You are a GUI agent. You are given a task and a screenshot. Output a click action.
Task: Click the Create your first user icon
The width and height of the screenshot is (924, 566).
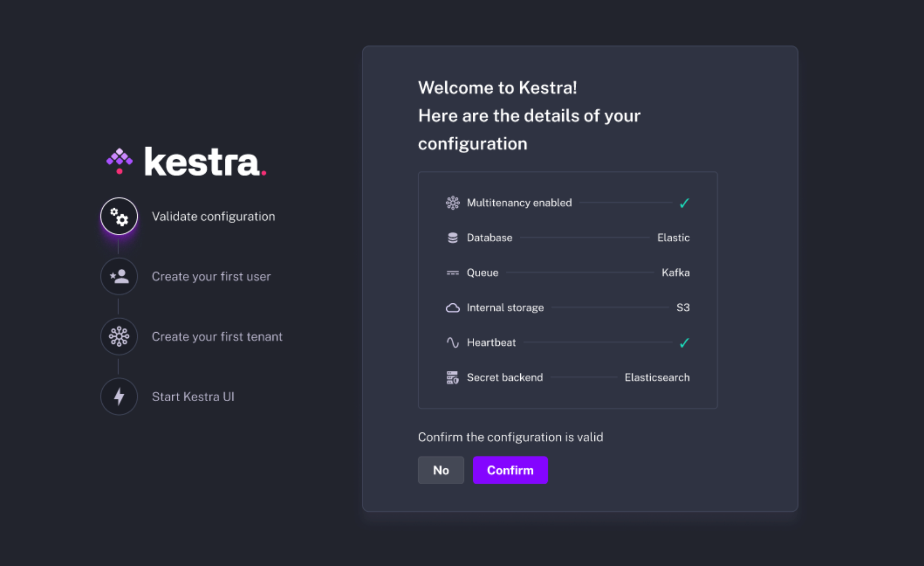(119, 276)
